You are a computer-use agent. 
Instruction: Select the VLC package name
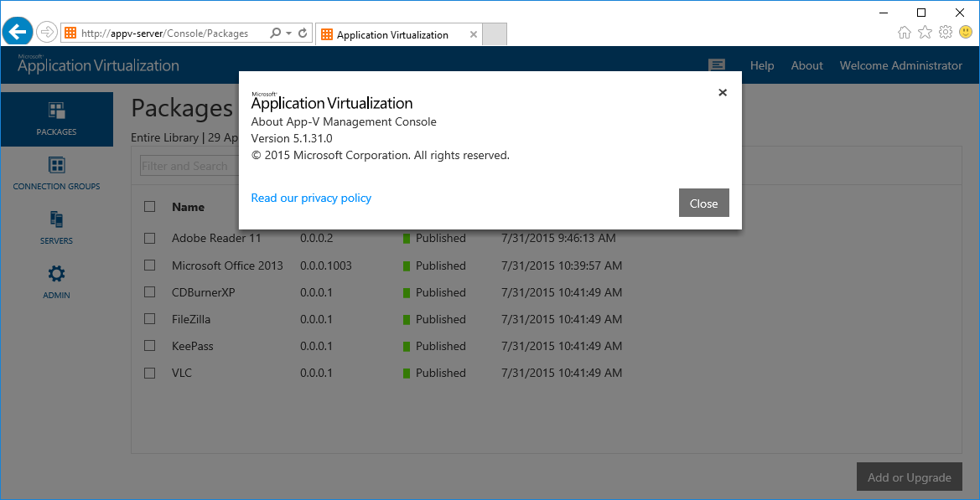(182, 373)
